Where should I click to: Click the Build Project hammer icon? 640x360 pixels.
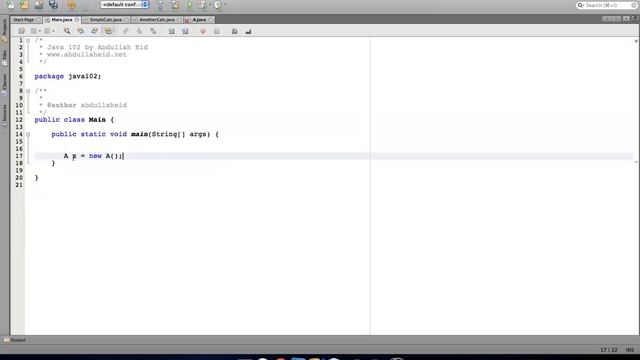(x=160, y=5)
